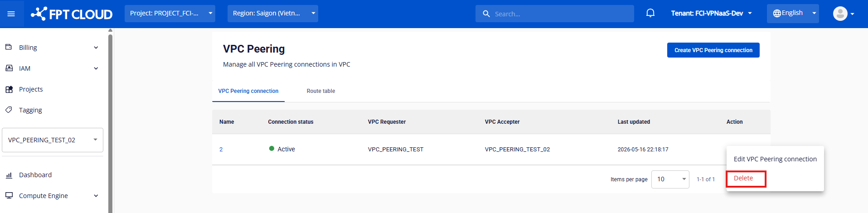
Task: Choose Edit VPC Peering connection
Action: (775, 159)
